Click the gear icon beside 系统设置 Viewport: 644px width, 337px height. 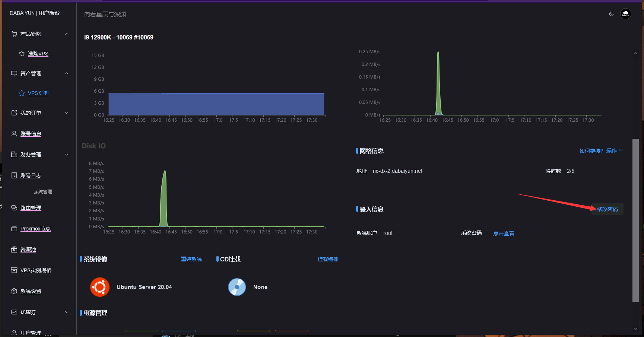pos(14,291)
